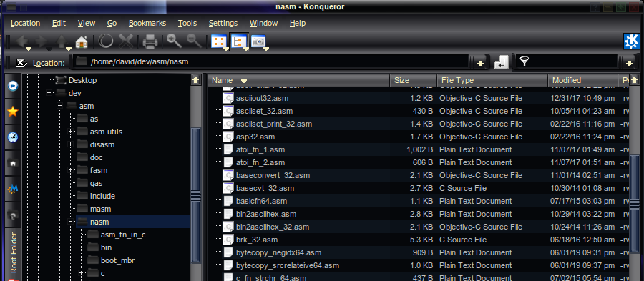Image resolution: width=644 pixels, height=281 pixels.
Task: Open the Back history dropdown arrow
Action: point(29,49)
